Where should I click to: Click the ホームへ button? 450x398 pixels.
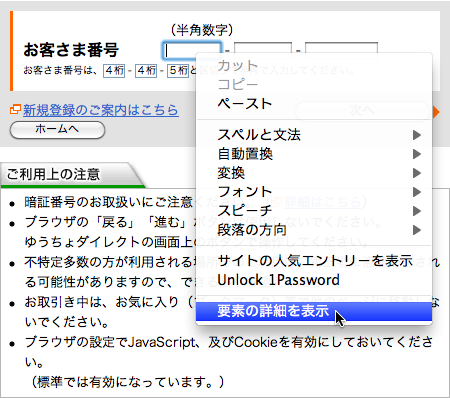[x=57, y=130]
